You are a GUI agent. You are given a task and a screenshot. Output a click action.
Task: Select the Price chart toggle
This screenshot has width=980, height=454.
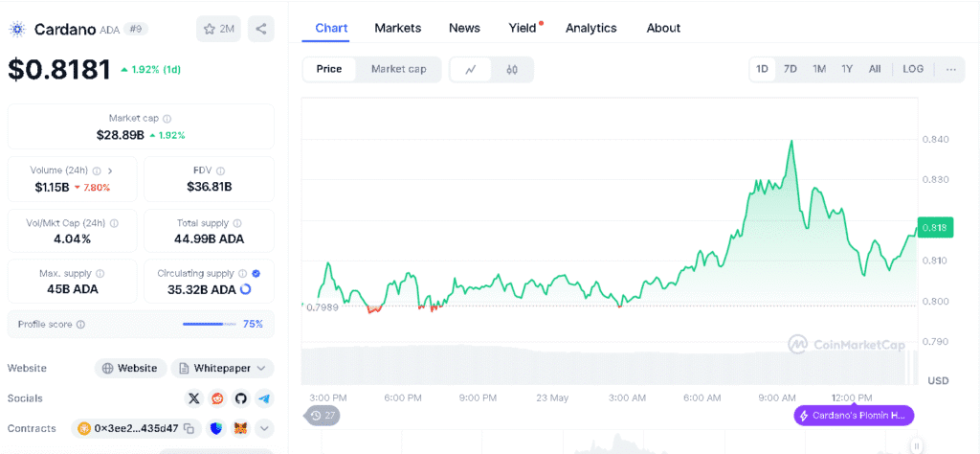point(329,69)
